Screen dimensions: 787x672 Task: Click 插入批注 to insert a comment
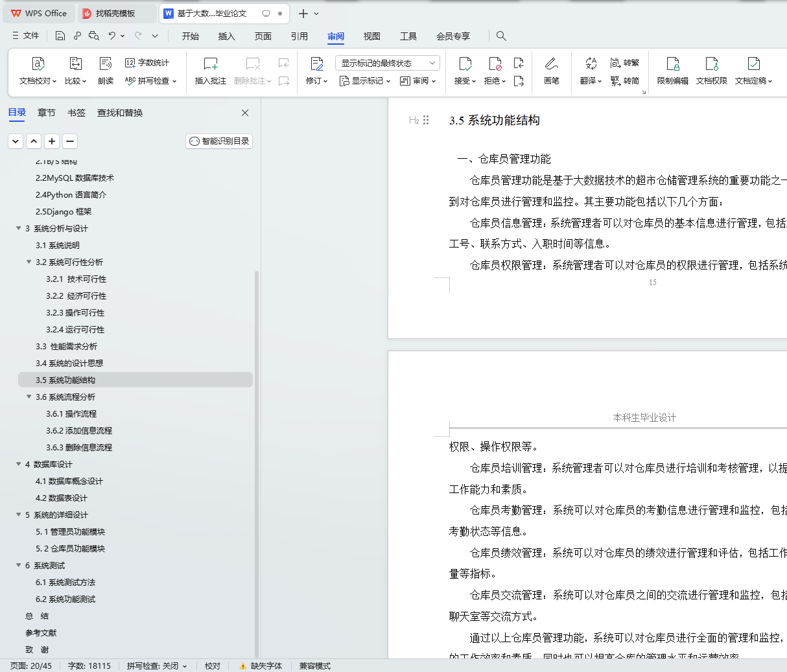(x=211, y=71)
